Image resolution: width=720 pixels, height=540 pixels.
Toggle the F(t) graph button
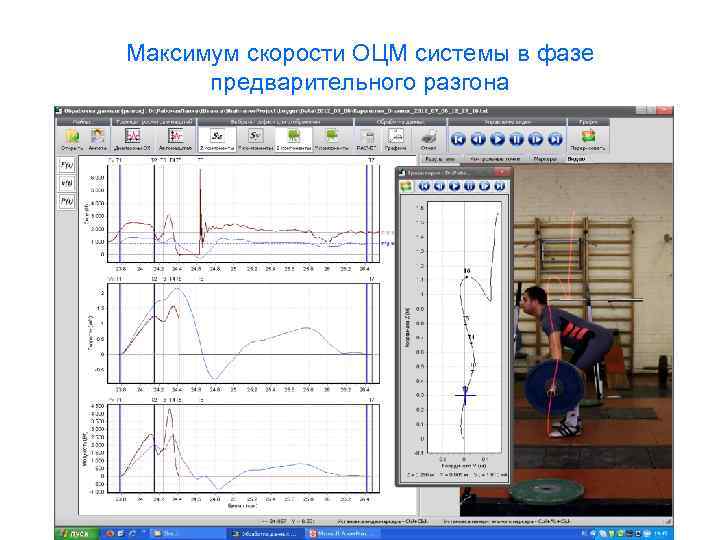(x=67, y=165)
